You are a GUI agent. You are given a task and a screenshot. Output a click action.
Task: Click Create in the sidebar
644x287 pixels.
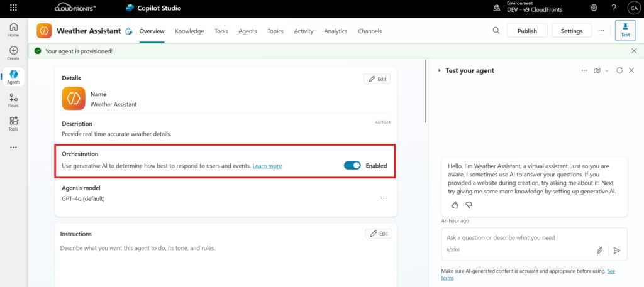(x=14, y=53)
